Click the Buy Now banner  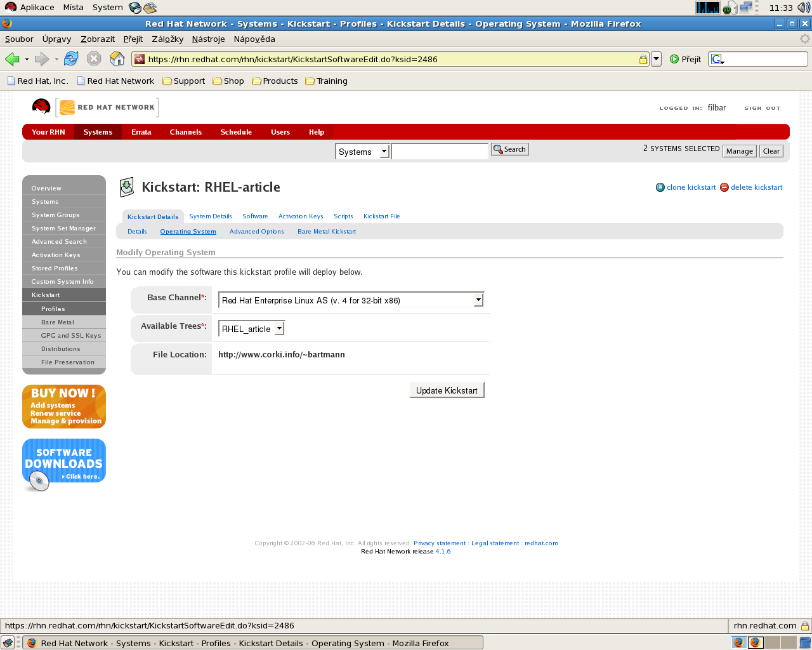[64, 406]
